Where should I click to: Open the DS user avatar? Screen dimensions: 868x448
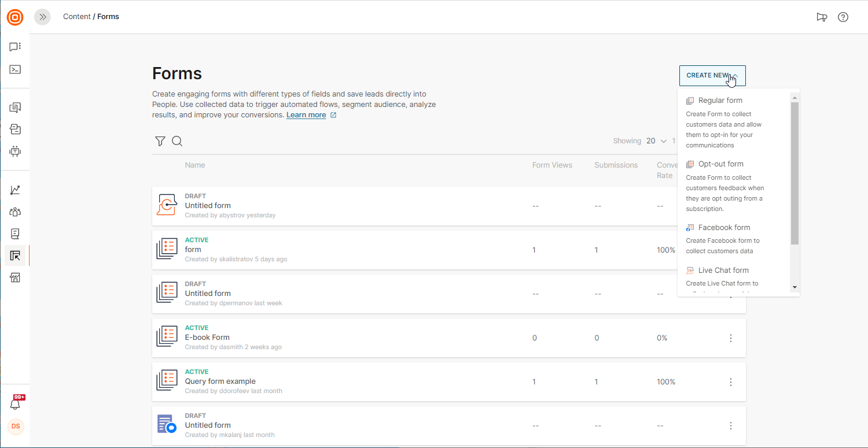(16, 427)
